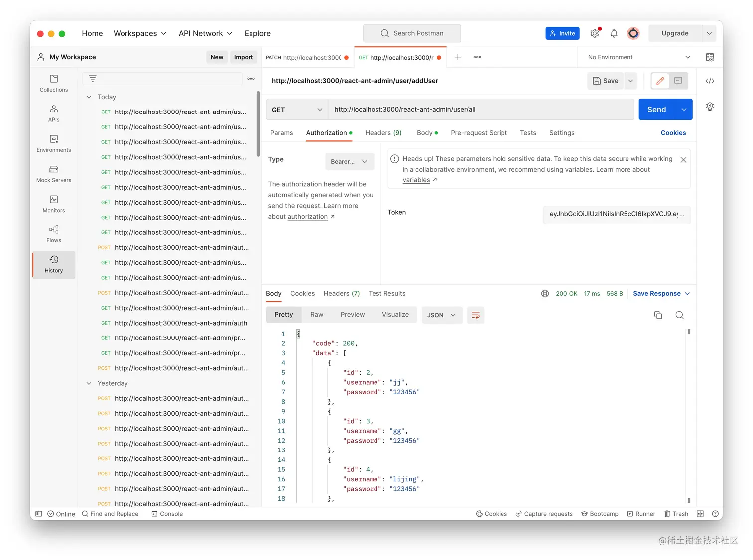Open the Environments sidebar panel
The width and height of the screenshot is (753, 560).
pos(54,143)
